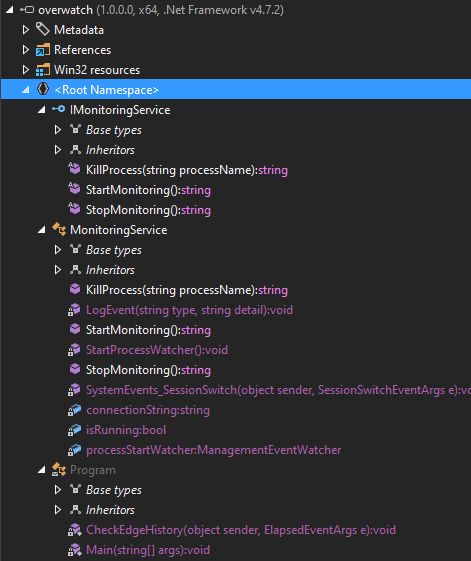Click the Root Namespace braces icon
The height and width of the screenshot is (561, 471).
coord(43,89)
